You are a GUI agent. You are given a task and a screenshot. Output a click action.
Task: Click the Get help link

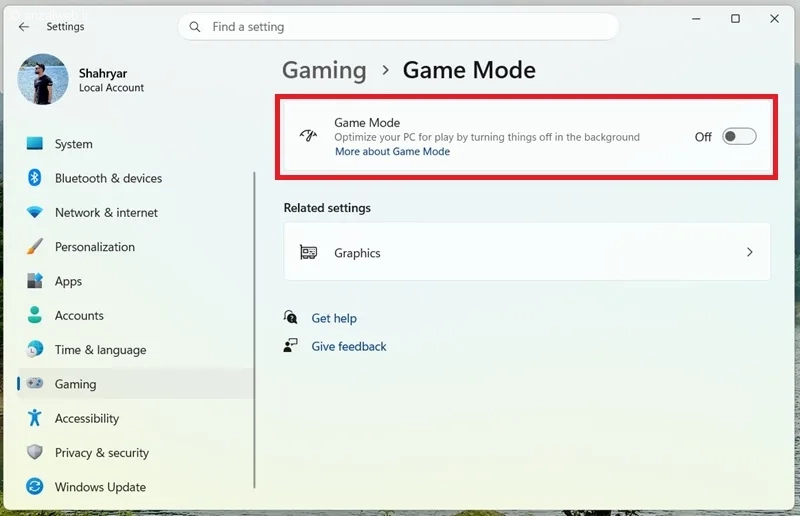(x=334, y=318)
